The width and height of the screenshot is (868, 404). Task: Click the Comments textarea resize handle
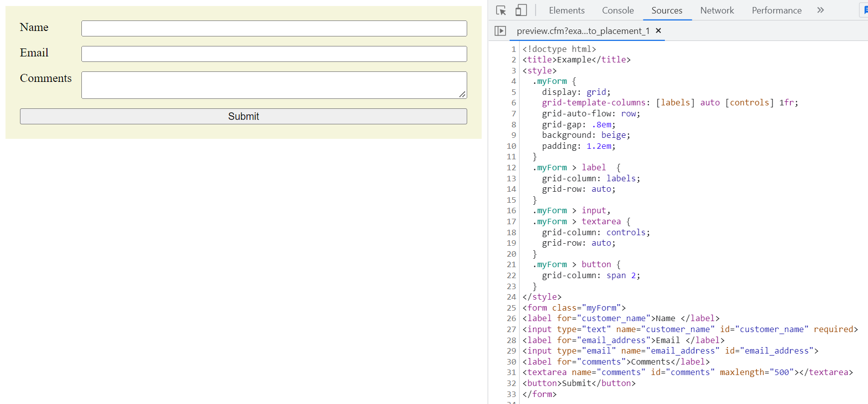[463, 94]
